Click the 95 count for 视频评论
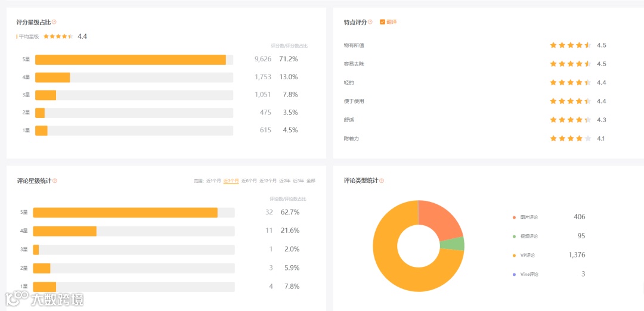This screenshot has width=644, height=311. pyautogui.click(x=581, y=236)
